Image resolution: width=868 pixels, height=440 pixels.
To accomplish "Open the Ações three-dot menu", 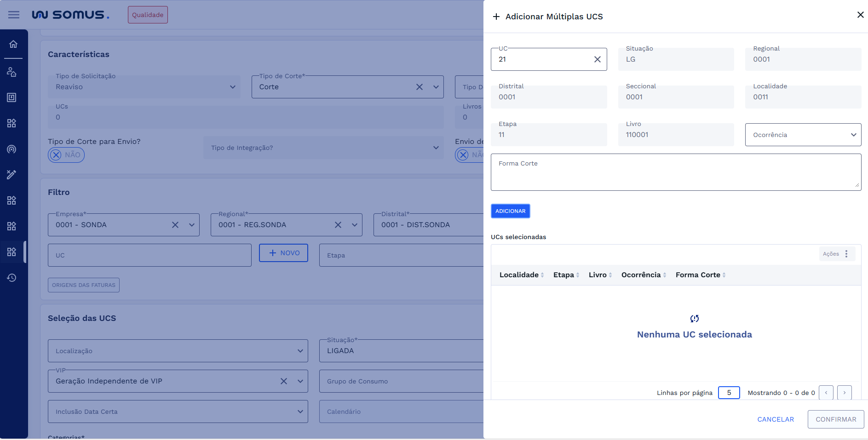I will (x=846, y=254).
